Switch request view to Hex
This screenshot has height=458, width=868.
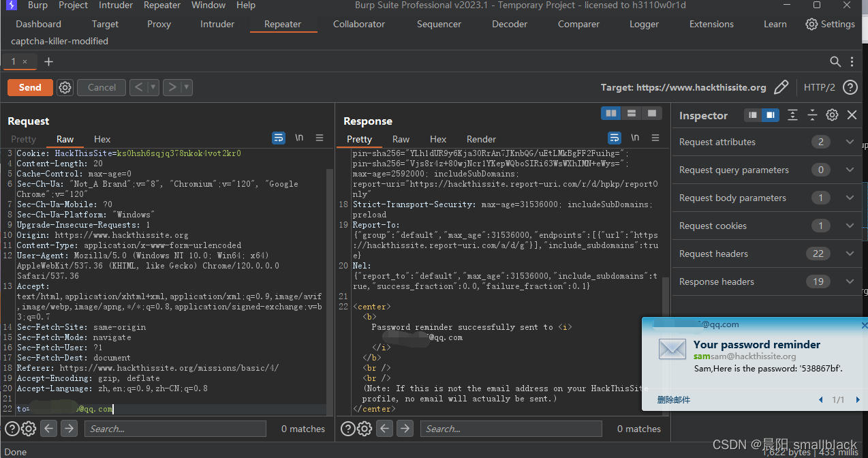(x=102, y=139)
